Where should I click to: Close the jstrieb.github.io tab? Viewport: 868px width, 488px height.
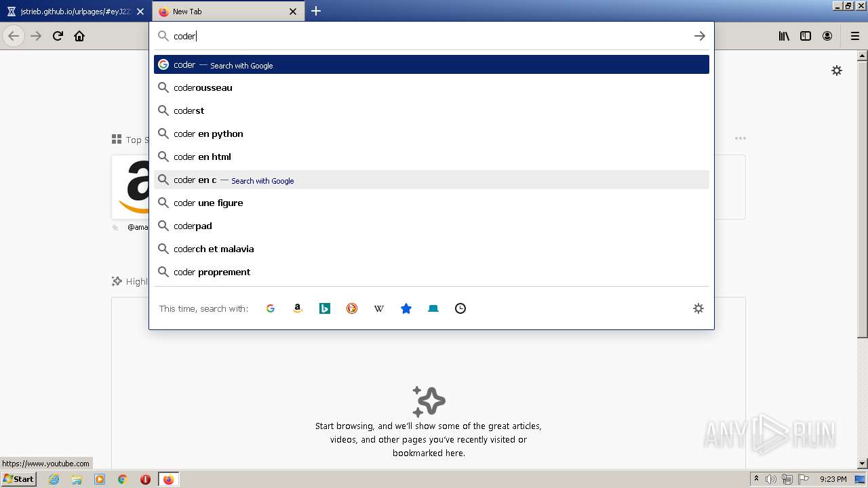140,12
